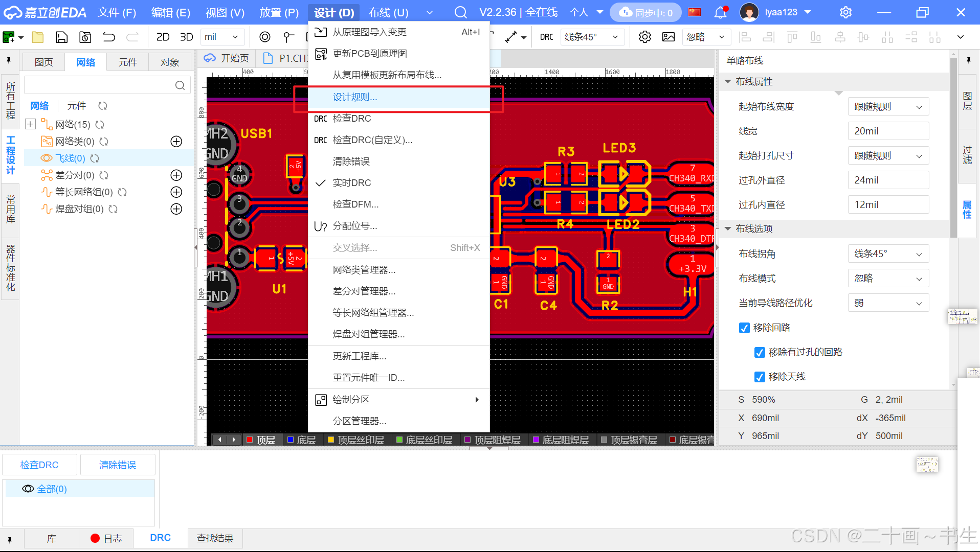
Task: Click the 线宽 20mil input field
Action: (888, 131)
